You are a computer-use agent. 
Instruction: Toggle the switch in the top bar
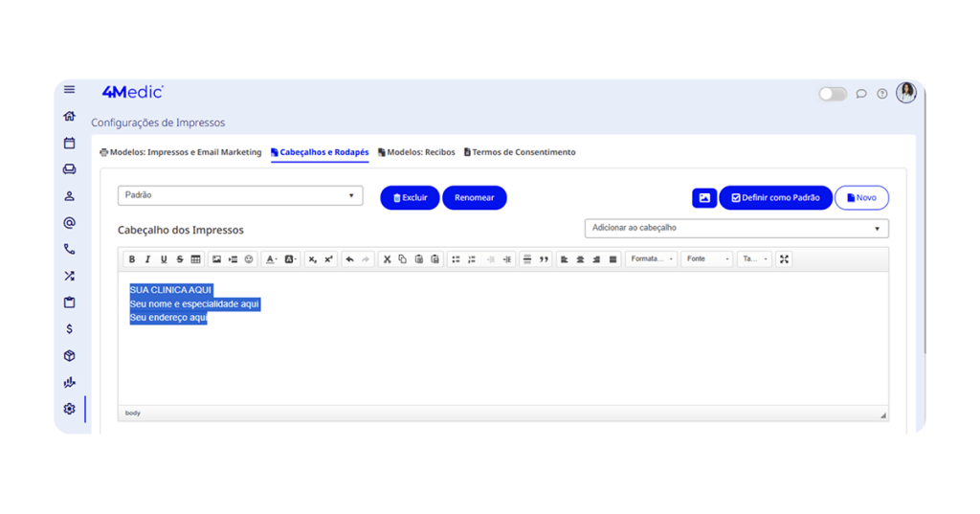(x=833, y=94)
